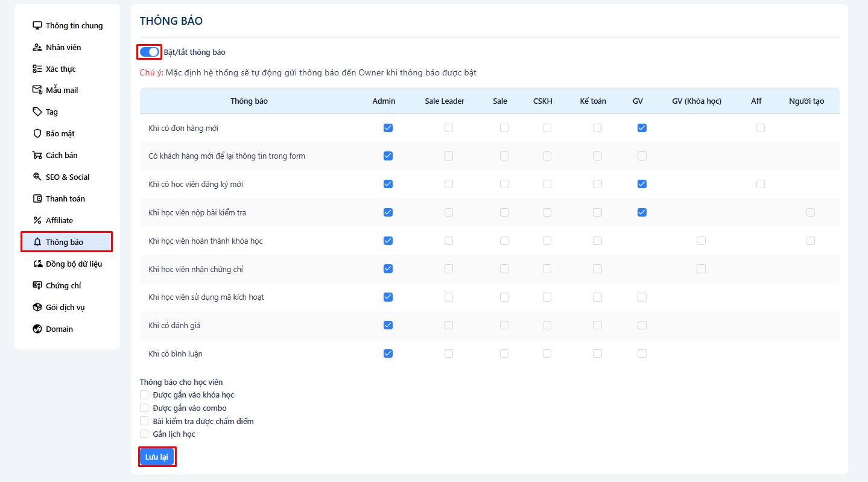Click the CSKH column header
Screen dimensions: 868x482
(543, 101)
